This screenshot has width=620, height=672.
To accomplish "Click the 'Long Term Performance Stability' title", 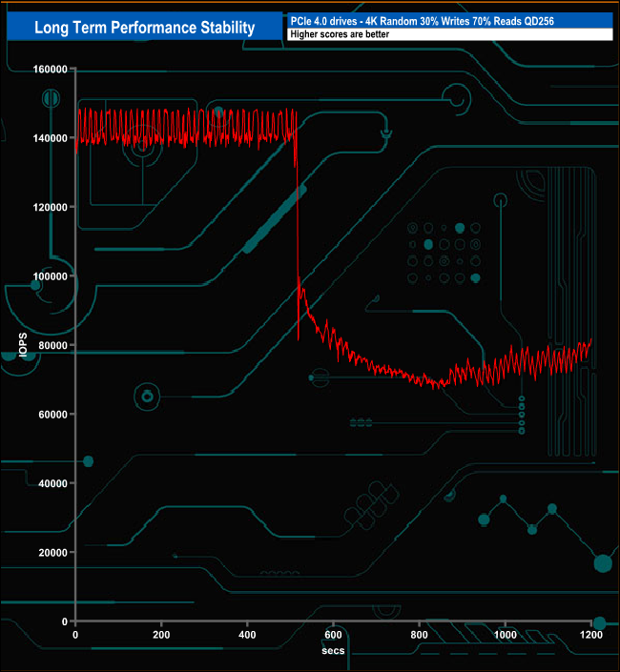I will tap(144, 28).
